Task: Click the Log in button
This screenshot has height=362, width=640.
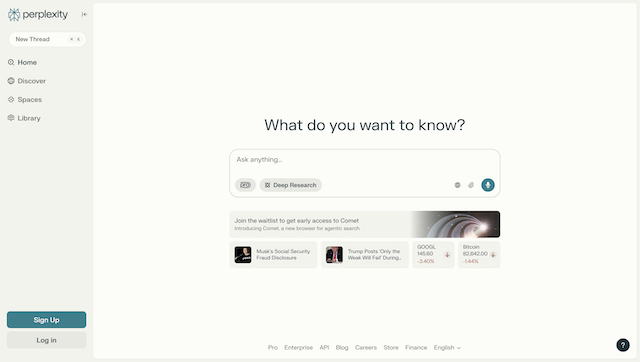Action: click(47, 340)
